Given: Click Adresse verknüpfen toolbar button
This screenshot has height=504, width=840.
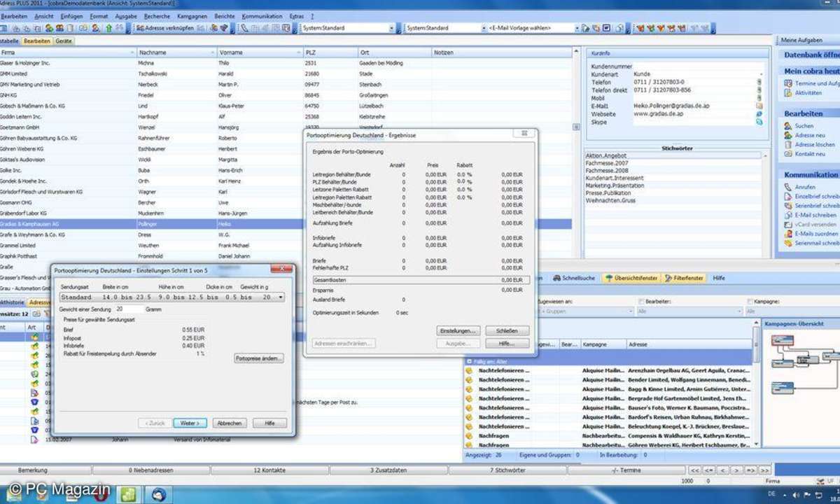Looking at the screenshot, I should point(164,28).
